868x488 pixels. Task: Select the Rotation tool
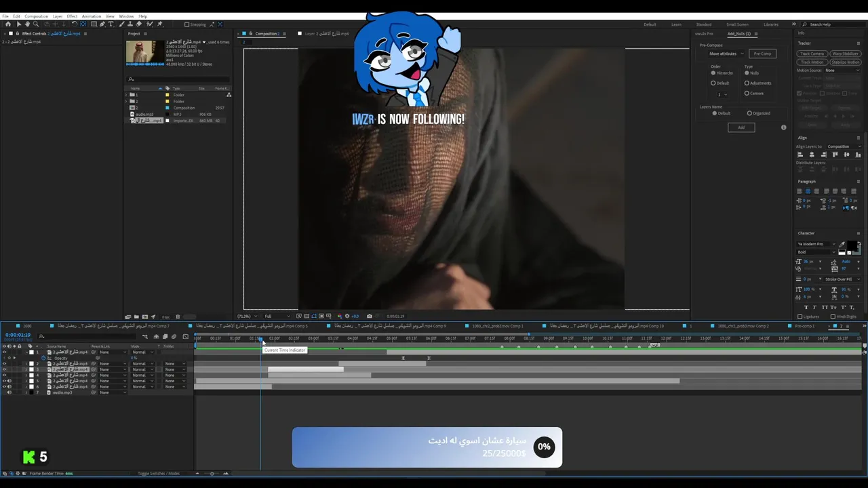click(74, 24)
